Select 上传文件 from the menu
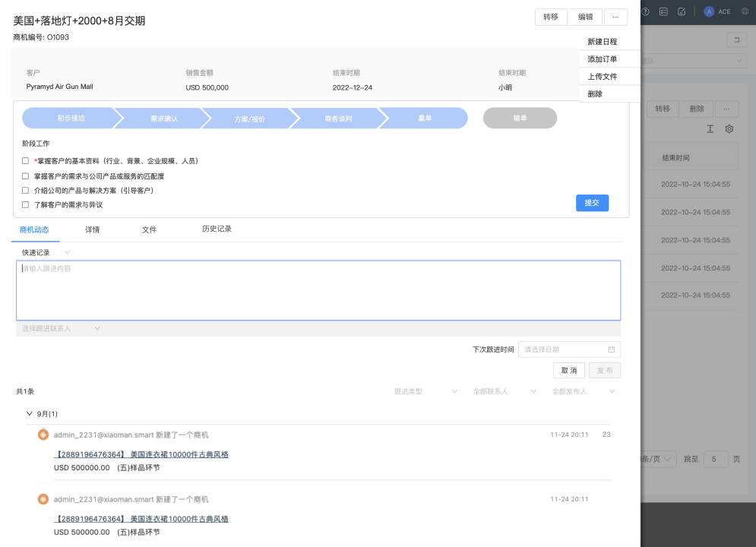Screen dimensions: 756x547 click(602, 77)
